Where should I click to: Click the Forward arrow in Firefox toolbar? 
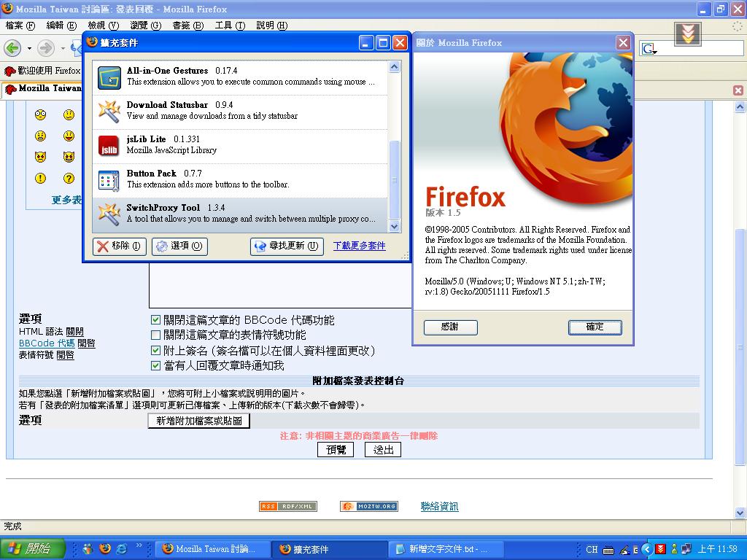coord(46,47)
